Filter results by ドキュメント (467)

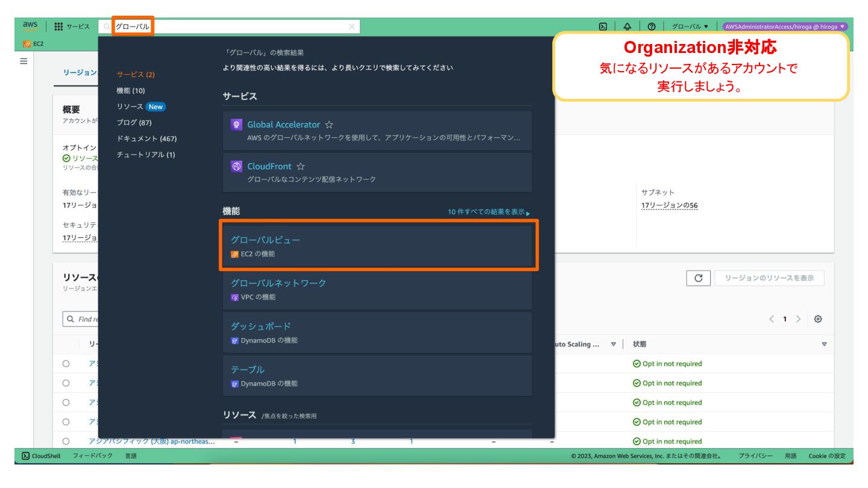click(146, 139)
